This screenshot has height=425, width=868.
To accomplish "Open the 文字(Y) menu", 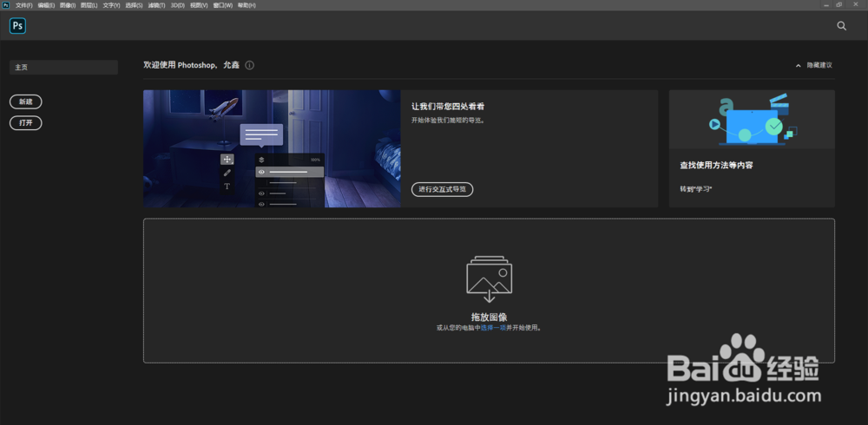I will click(x=111, y=5).
